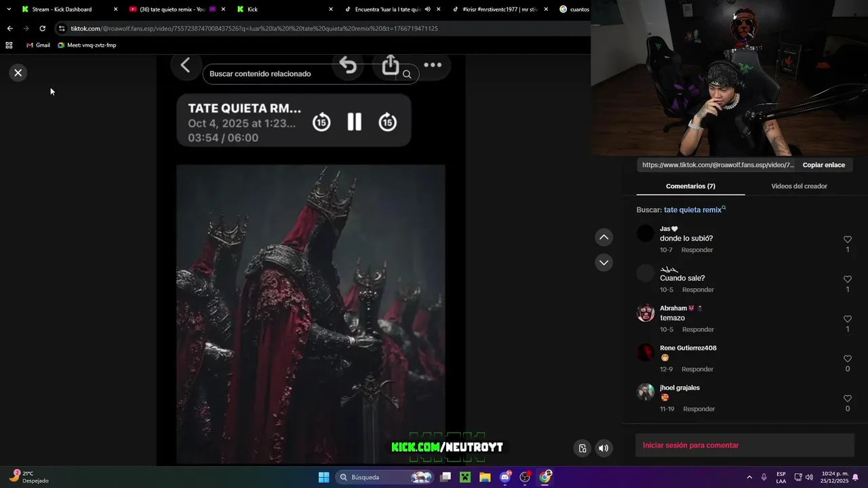Go forward in the browser
Image resolution: width=868 pixels, height=488 pixels.
tap(26, 28)
